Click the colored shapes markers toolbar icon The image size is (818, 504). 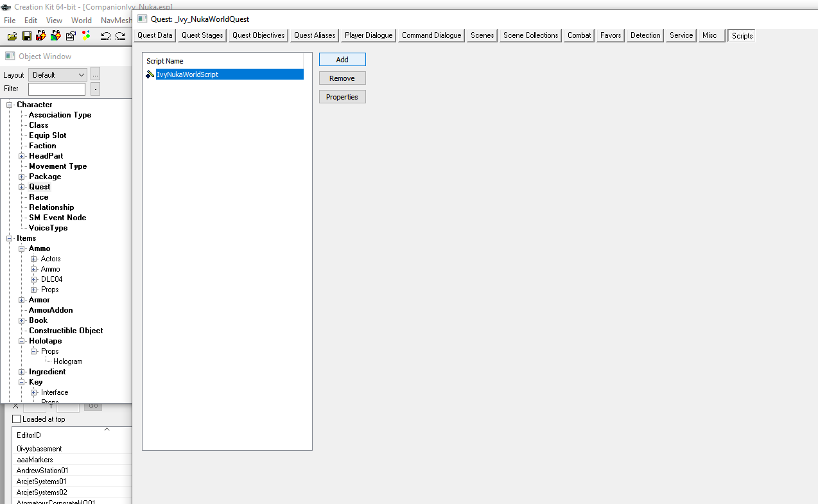86,36
